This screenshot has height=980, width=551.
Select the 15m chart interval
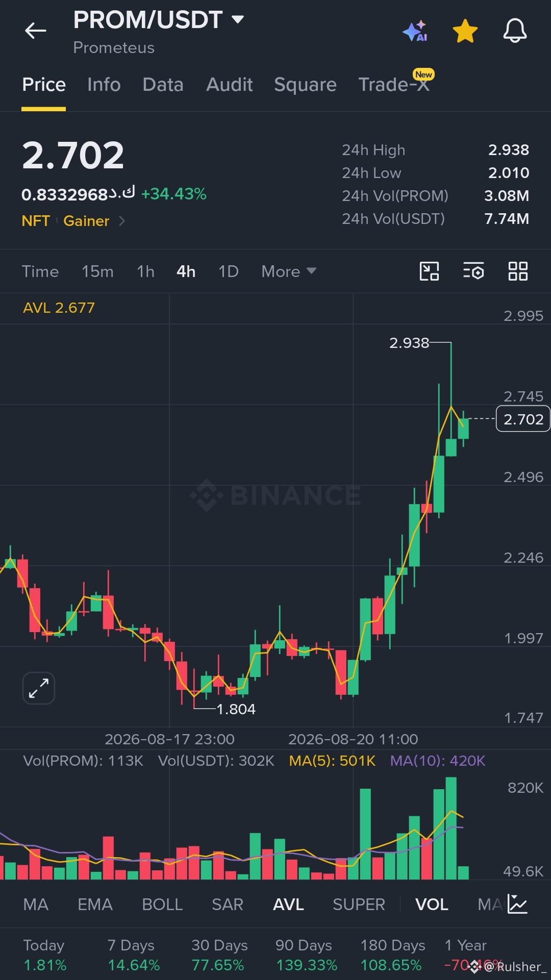tap(97, 271)
